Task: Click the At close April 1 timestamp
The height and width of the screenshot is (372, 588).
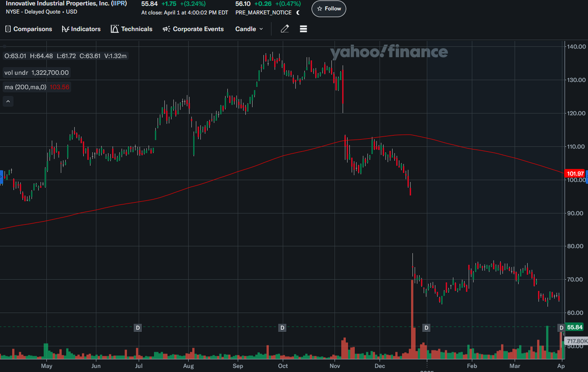Action: coord(184,13)
